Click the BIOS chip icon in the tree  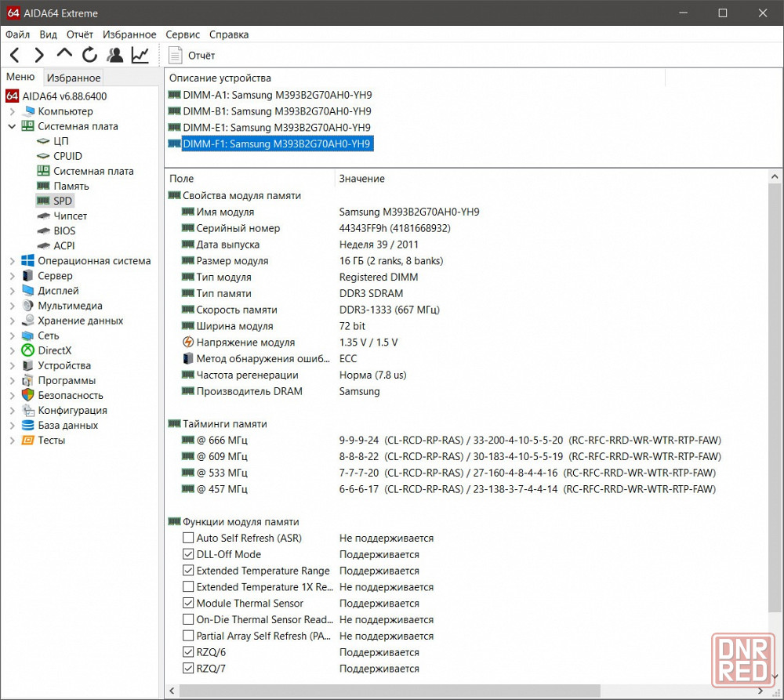[43, 231]
